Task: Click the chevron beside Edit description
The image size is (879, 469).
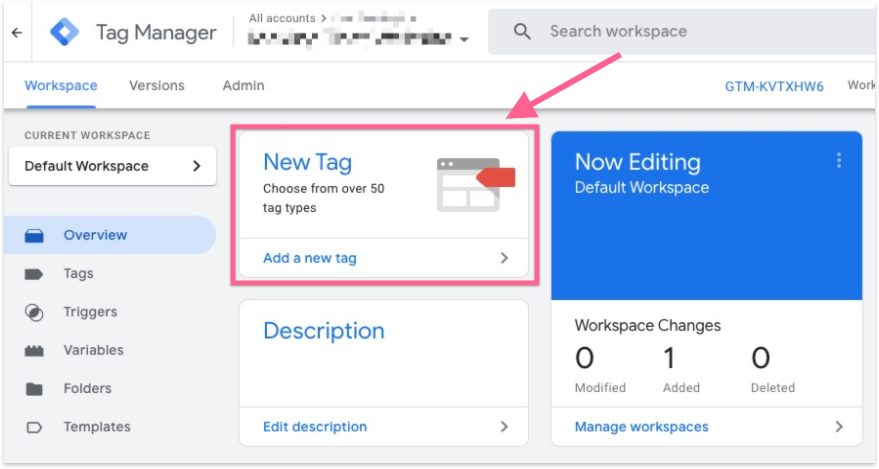Action: (x=504, y=427)
